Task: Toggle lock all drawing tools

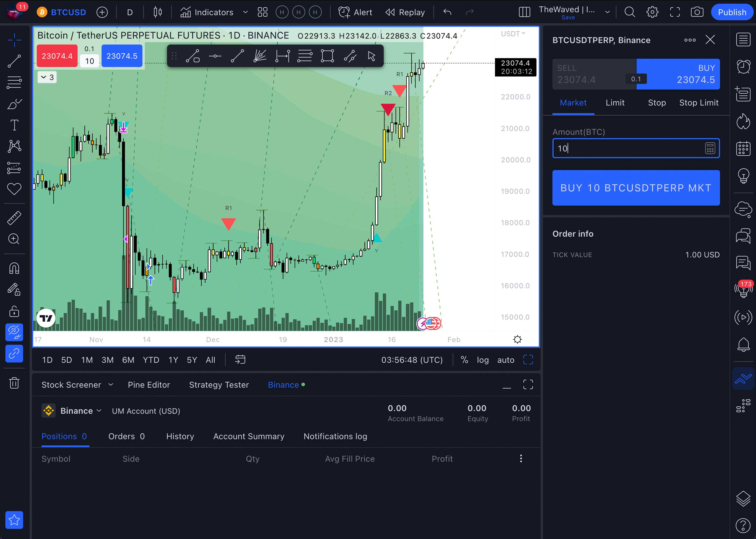Action: 14,311
